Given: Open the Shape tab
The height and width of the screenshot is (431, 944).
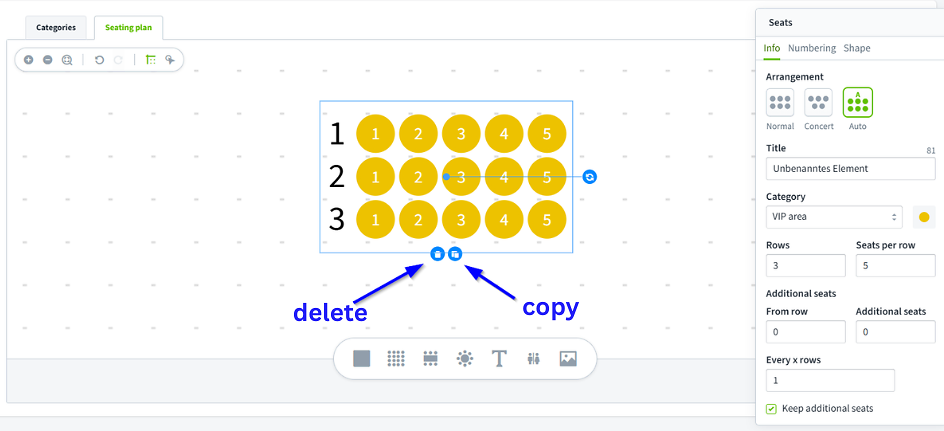Looking at the screenshot, I should tap(857, 48).
